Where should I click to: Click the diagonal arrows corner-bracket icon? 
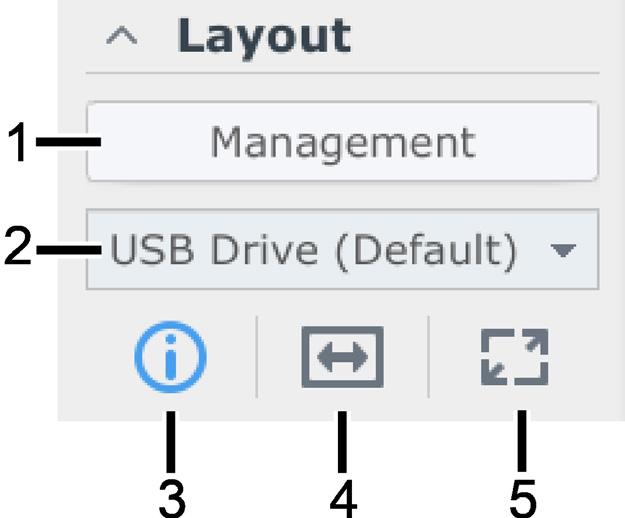point(515,357)
